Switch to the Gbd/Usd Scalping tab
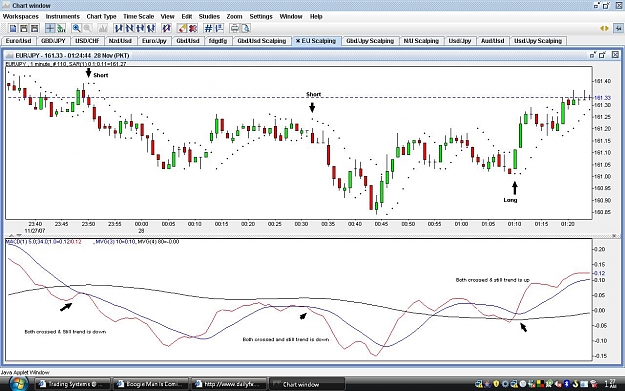Viewport: 625px width, 391px height. 261,41
